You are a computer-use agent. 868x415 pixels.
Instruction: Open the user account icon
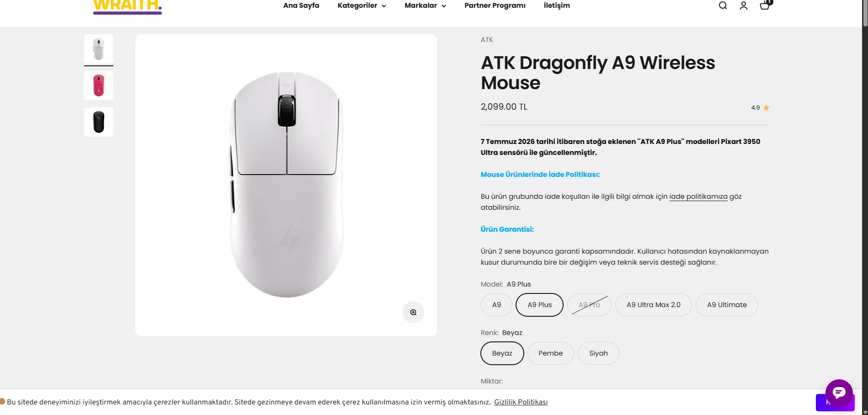(x=744, y=5)
